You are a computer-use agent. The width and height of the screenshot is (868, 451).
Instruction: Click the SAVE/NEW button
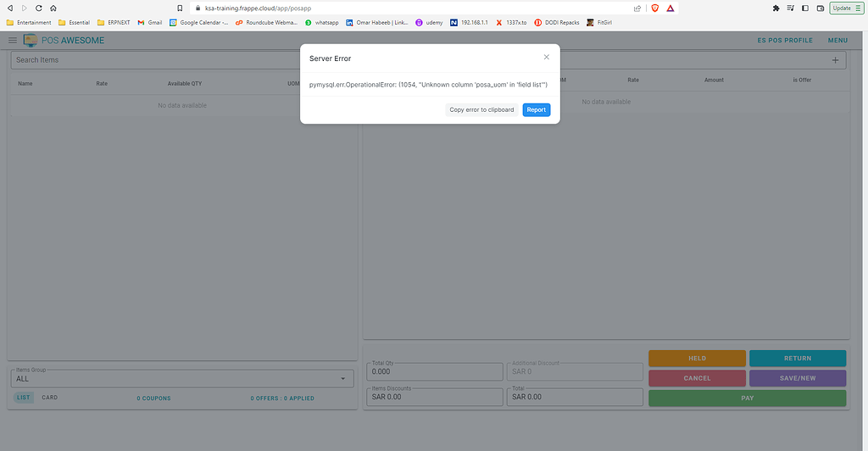click(x=798, y=378)
